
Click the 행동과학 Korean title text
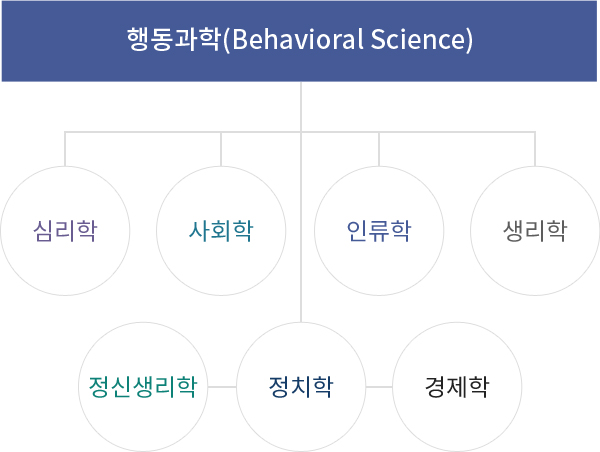(174, 39)
